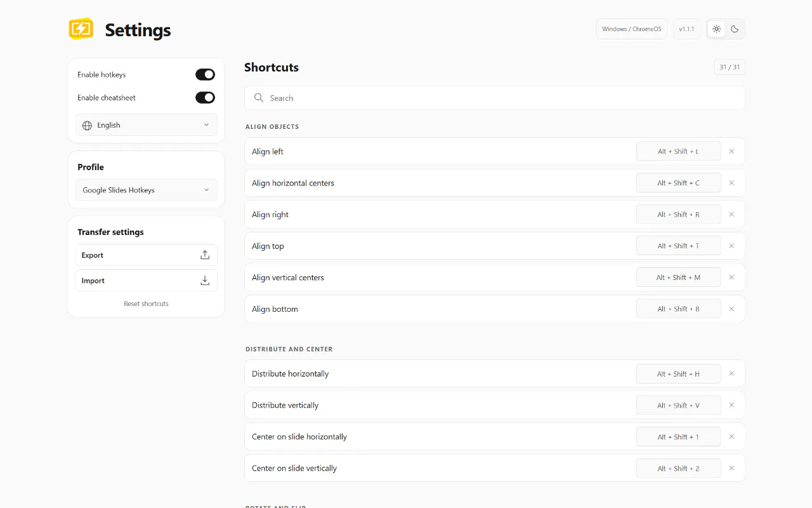Click the Reset shortcuts link
The height and width of the screenshot is (508, 812).
147,304
